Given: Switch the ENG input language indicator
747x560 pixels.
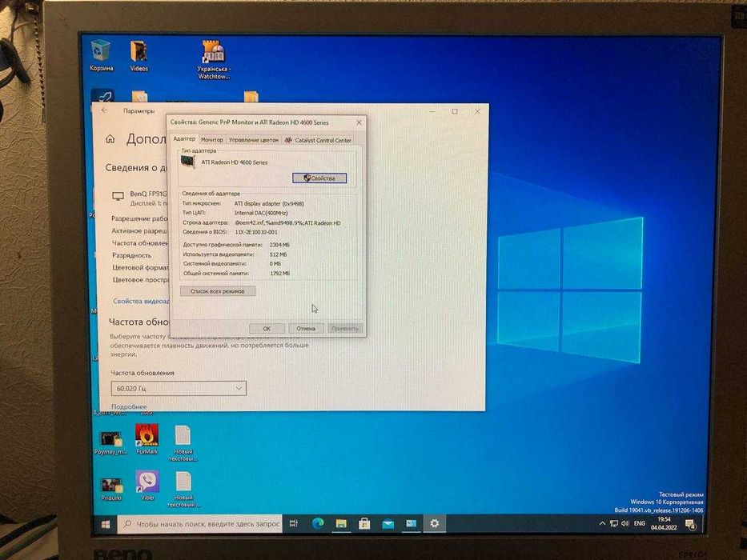Looking at the screenshot, I should pos(640,524).
